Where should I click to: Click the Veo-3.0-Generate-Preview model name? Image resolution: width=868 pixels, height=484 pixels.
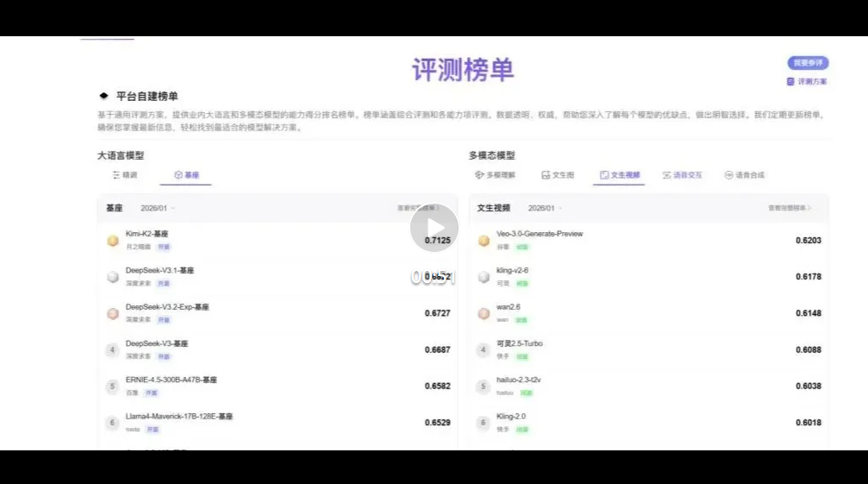click(x=540, y=234)
